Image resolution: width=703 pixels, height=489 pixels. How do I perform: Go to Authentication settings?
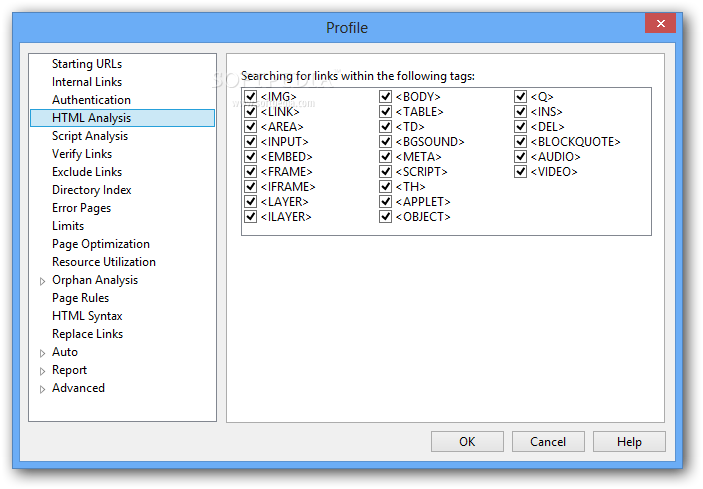click(91, 100)
